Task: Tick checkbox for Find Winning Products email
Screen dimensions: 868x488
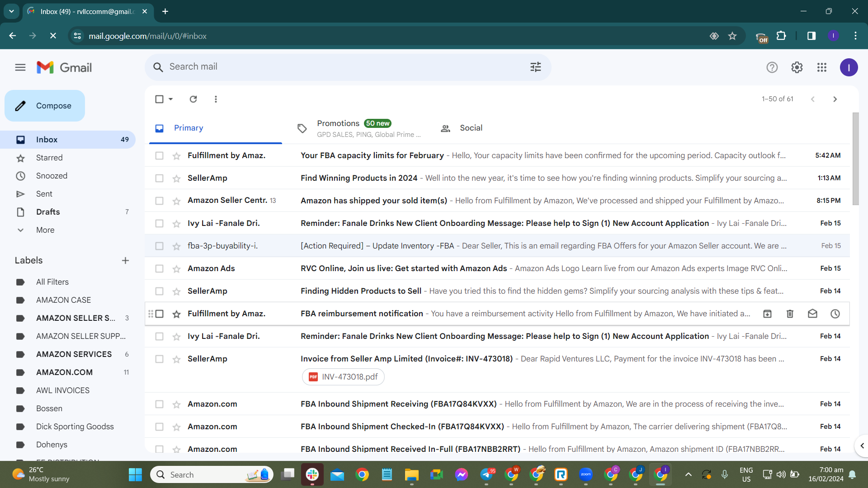Action: tap(159, 178)
